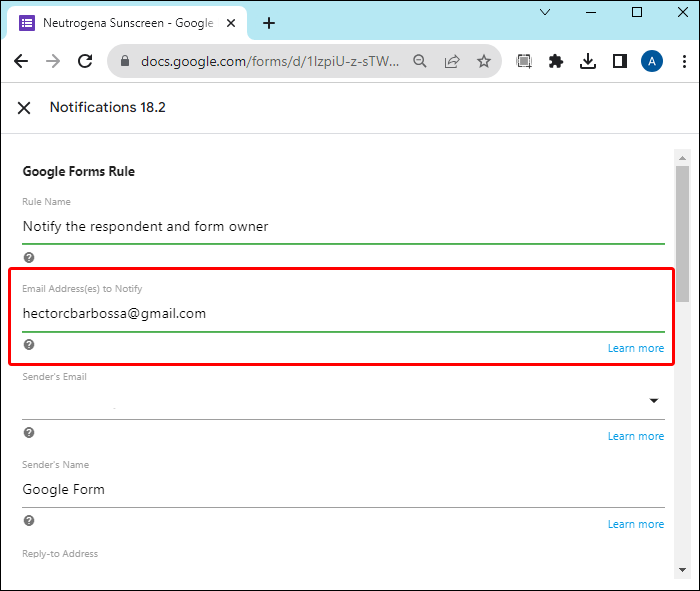The width and height of the screenshot is (700, 591).
Task: Share this page using the share icon
Action: pyautogui.click(x=452, y=61)
